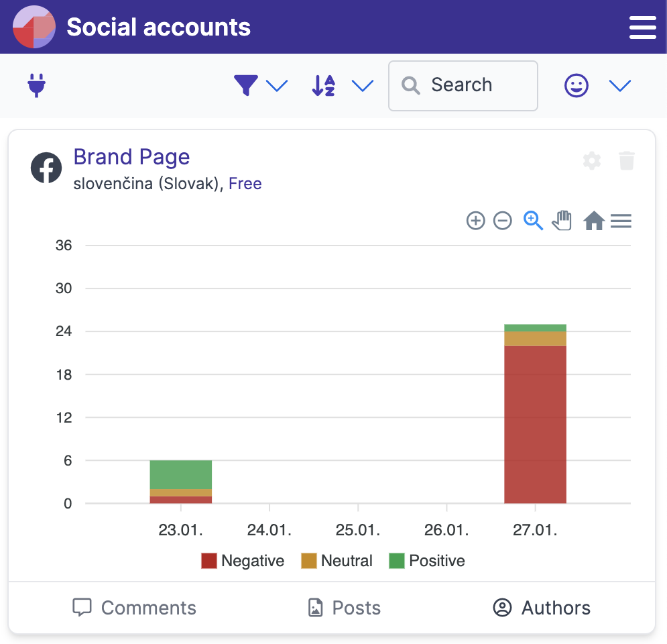The image size is (667, 644).
Task: Open the Brand Page link
Action: 131,156
